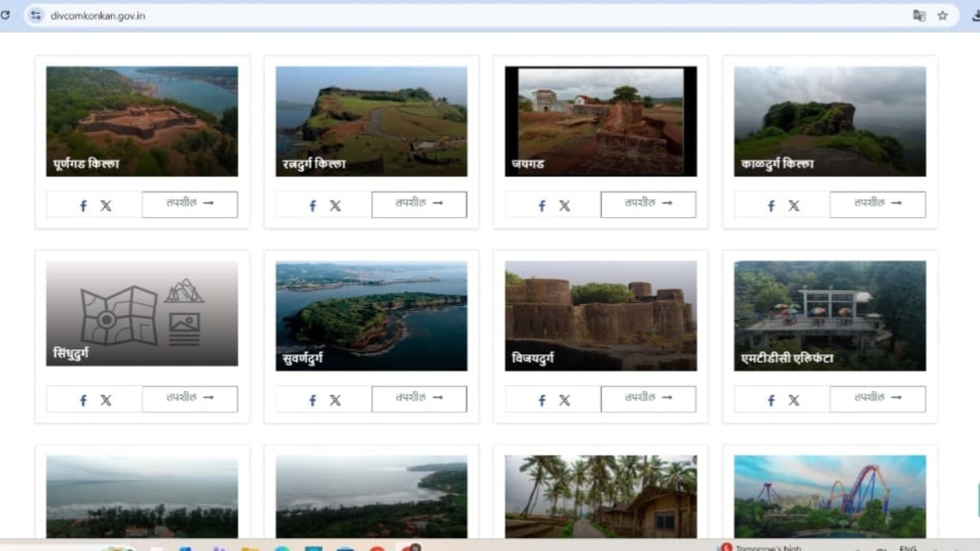Click Facebook icon below विजयदुर्ग

(x=541, y=400)
